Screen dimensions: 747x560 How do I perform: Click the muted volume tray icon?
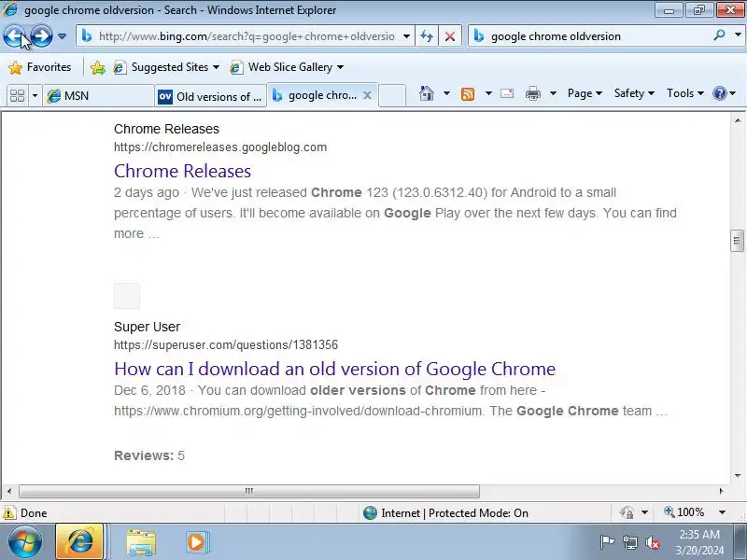[652, 542]
